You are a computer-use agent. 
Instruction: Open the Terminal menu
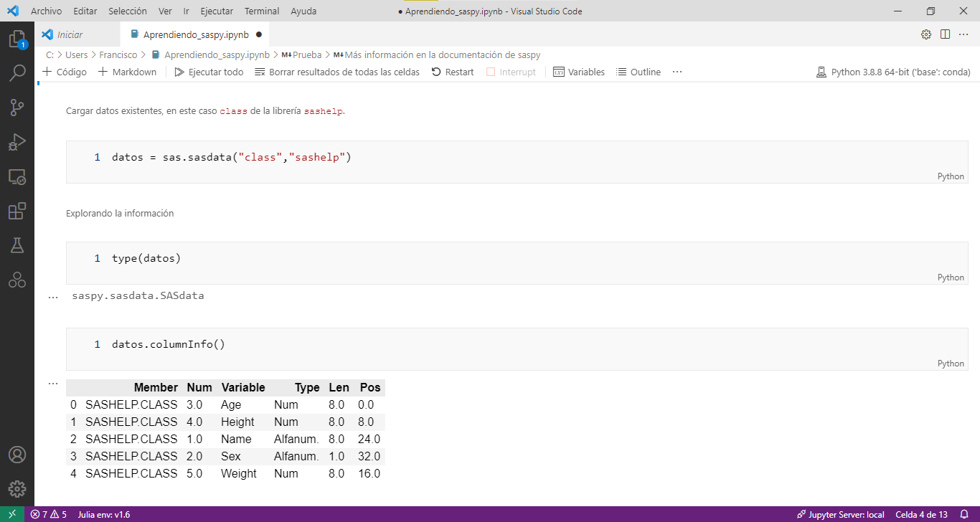[262, 11]
